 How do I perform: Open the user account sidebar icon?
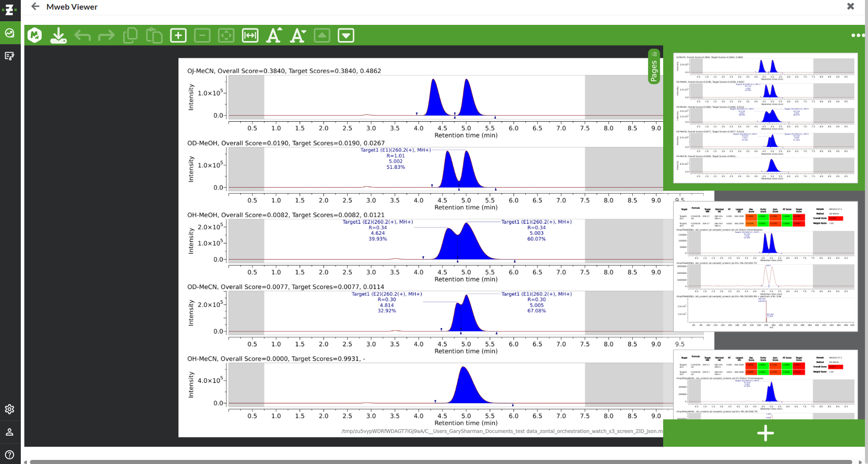click(x=10, y=432)
